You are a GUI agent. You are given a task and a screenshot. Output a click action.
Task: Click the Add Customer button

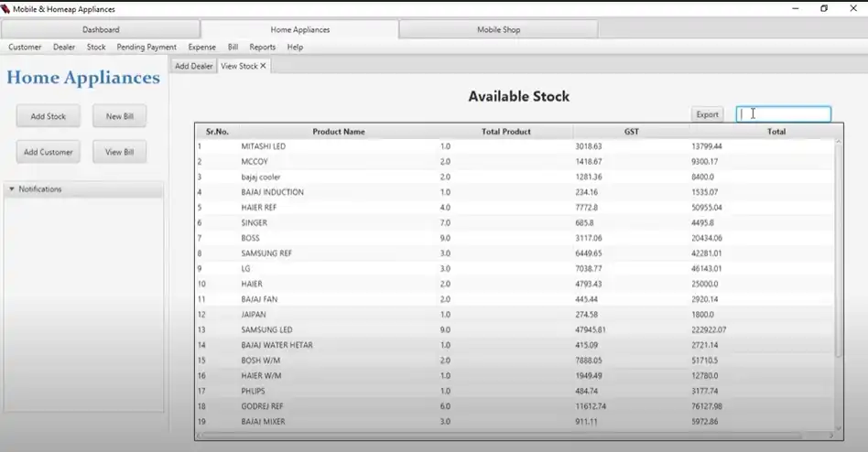coord(49,152)
